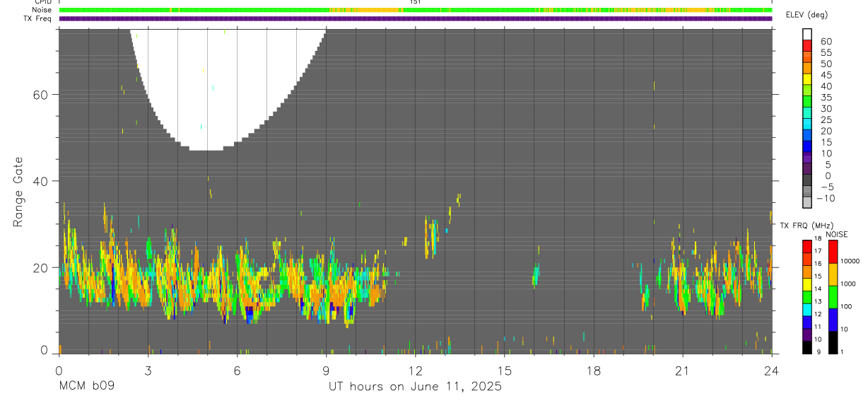Click the '6' tick label on the UT hours axis

click(x=237, y=371)
